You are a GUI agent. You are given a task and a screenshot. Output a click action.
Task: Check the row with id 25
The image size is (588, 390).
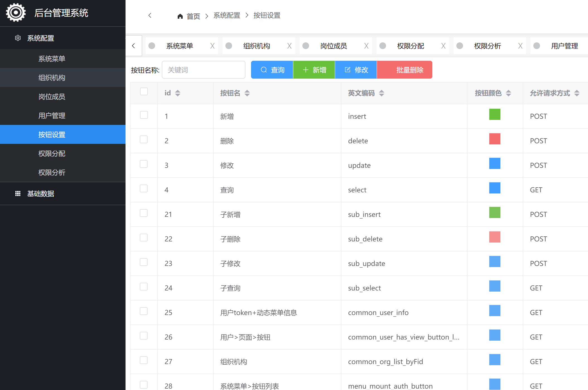(144, 311)
